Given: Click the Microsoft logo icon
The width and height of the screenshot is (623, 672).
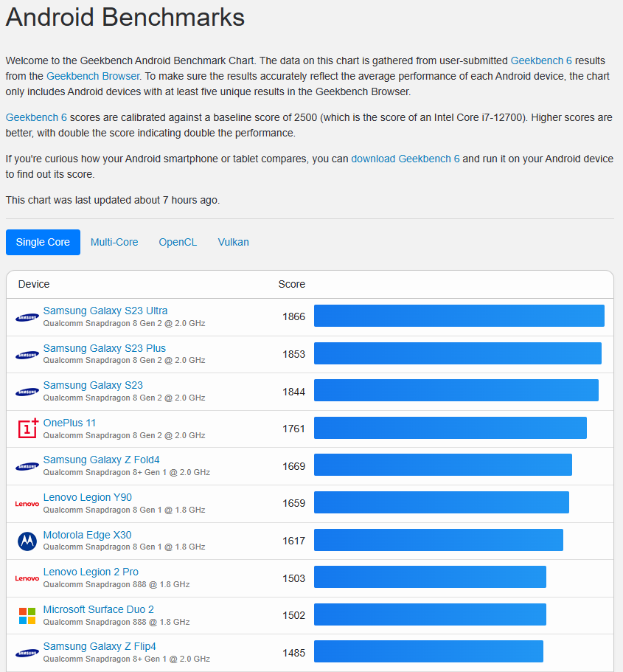Looking at the screenshot, I should click(x=27, y=616).
